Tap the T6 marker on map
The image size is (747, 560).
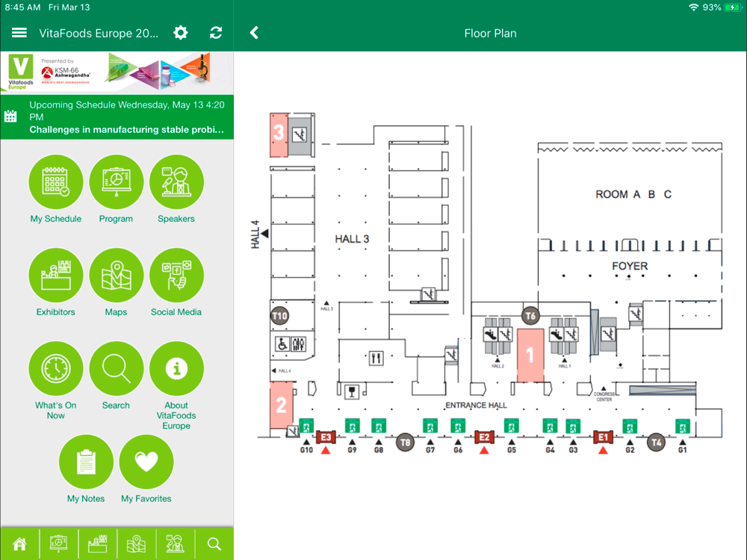pyautogui.click(x=530, y=315)
